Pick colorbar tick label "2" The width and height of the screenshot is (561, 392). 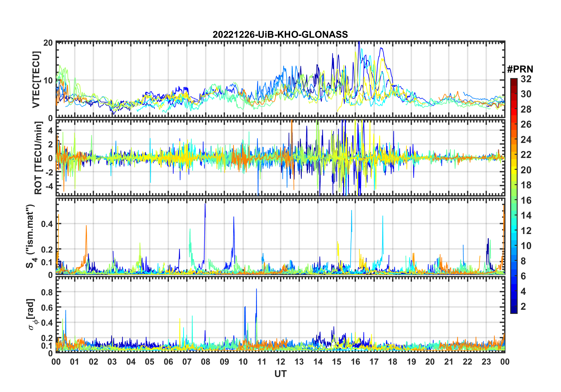pos(524,307)
